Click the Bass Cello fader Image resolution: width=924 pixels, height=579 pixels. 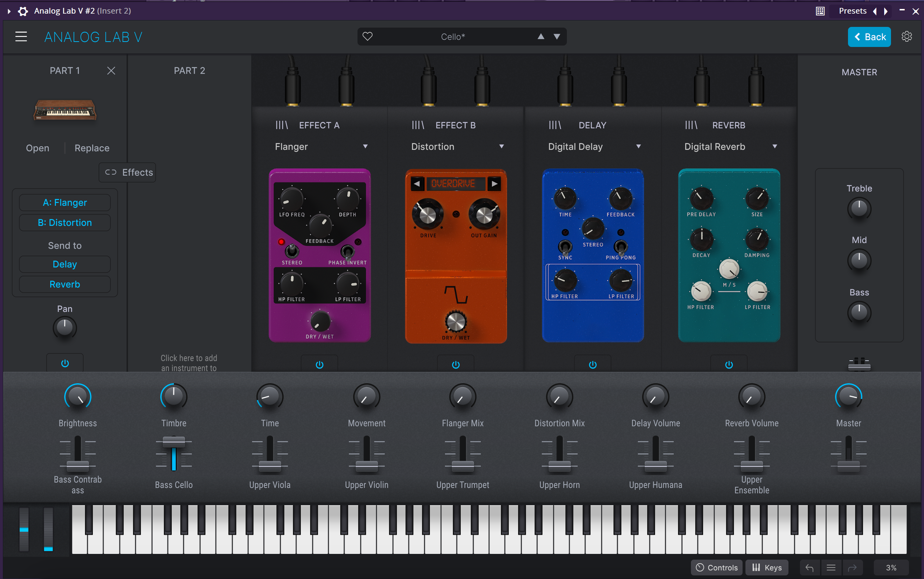(x=174, y=442)
